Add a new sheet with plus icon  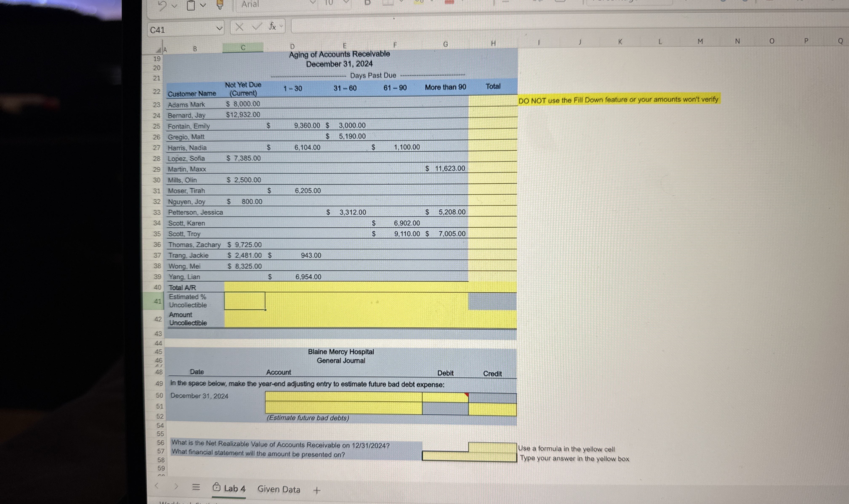317,490
